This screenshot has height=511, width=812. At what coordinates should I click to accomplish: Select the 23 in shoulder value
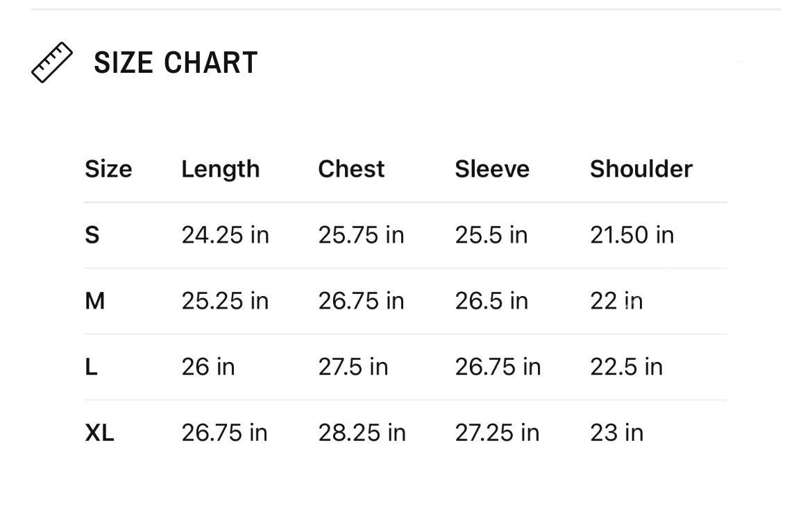617,433
